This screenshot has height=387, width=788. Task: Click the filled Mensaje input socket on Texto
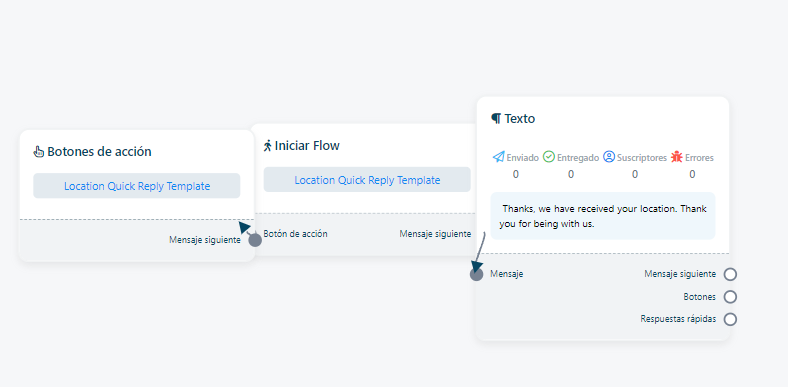(476, 274)
